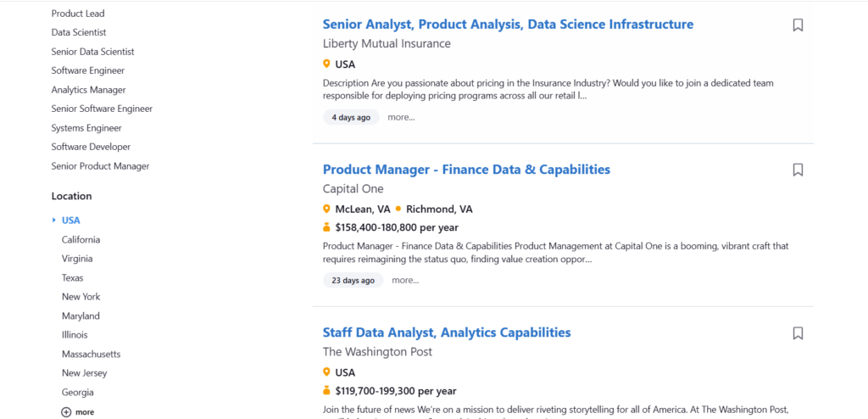Screen dimensions: 868x419
Task: Open Staff Data Analyst, Analytics Capabilities listing
Action: [447, 332]
